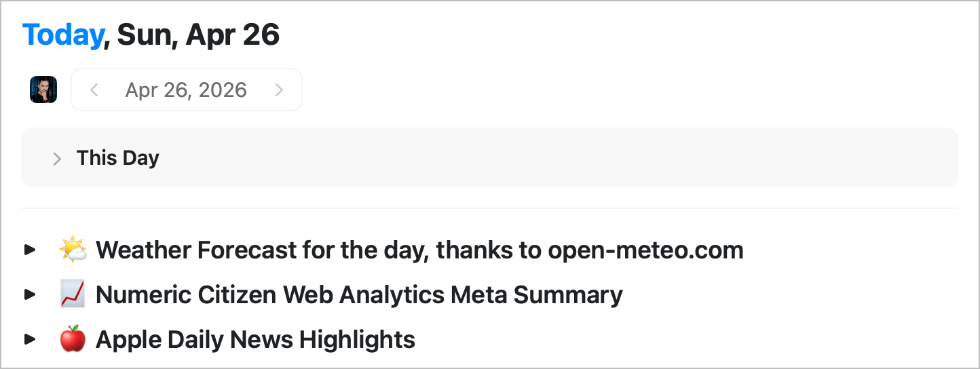The width and height of the screenshot is (980, 369).
Task: Click the red apple emoji icon
Action: pyautogui.click(x=73, y=339)
